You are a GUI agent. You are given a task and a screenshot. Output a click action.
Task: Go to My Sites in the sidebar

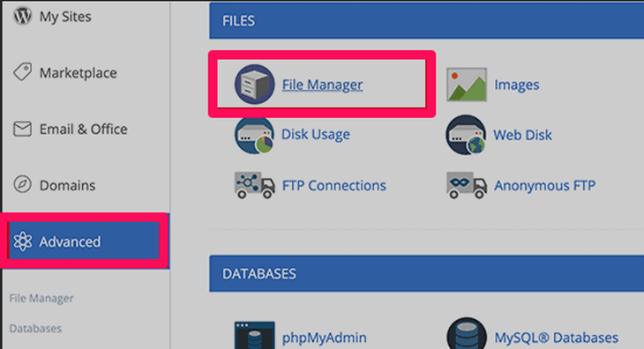click(65, 17)
